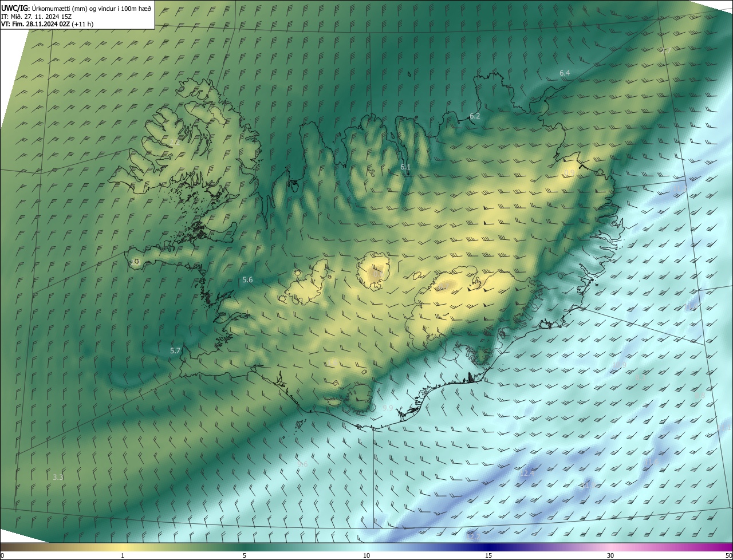Click the map value label 3.3
733x560 pixels.
coord(58,477)
